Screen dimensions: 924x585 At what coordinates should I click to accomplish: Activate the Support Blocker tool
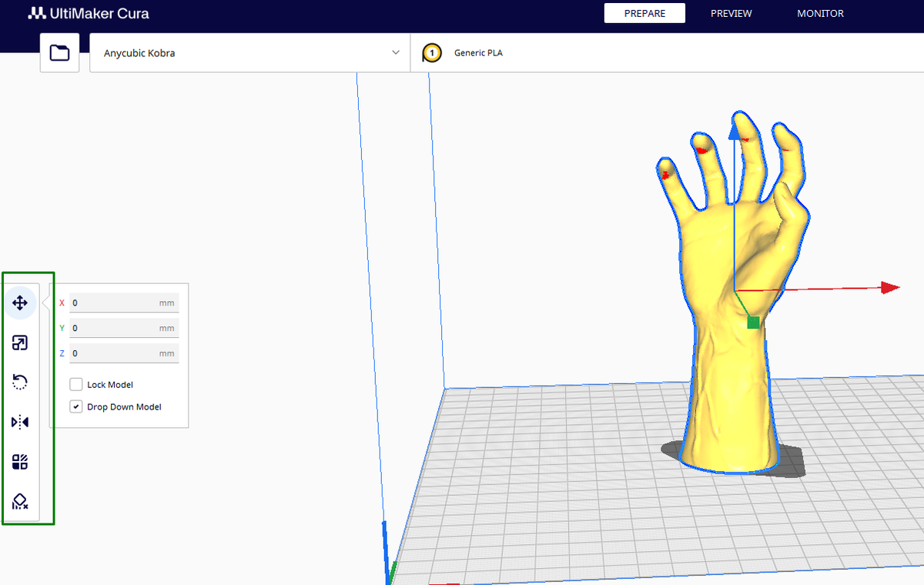(19, 501)
